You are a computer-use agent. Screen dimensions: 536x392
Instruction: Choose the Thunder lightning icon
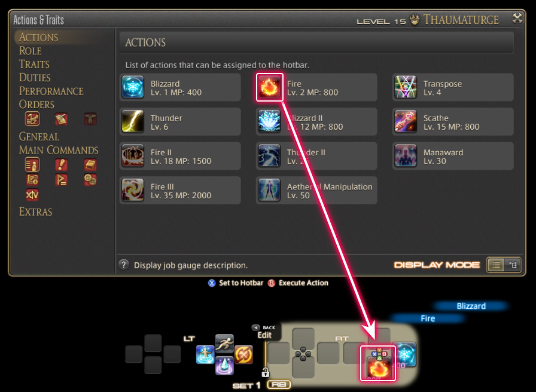coord(133,121)
